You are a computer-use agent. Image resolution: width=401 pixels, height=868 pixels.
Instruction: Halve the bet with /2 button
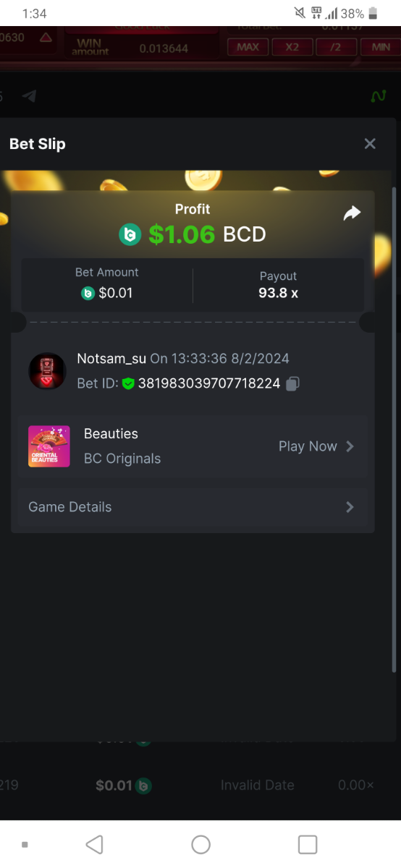click(336, 47)
